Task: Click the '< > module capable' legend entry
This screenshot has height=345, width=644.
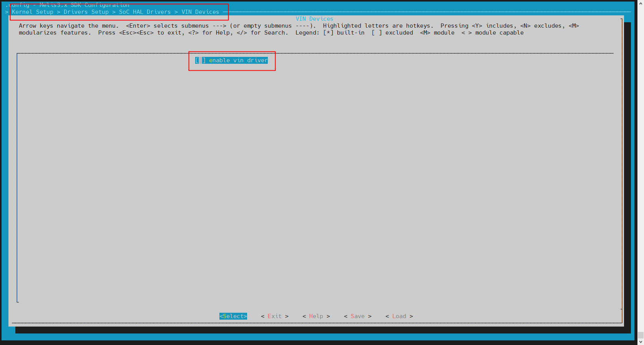Action: click(493, 33)
